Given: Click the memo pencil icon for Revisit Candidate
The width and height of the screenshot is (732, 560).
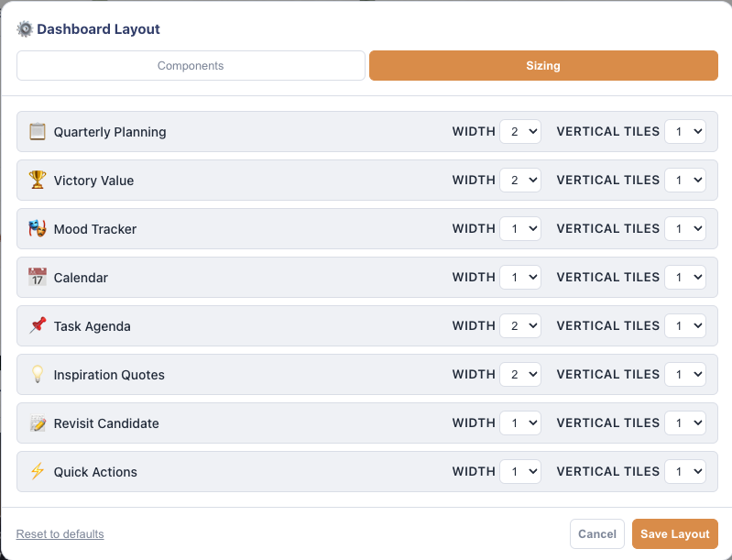Looking at the screenshot, I should pos(38,423).
